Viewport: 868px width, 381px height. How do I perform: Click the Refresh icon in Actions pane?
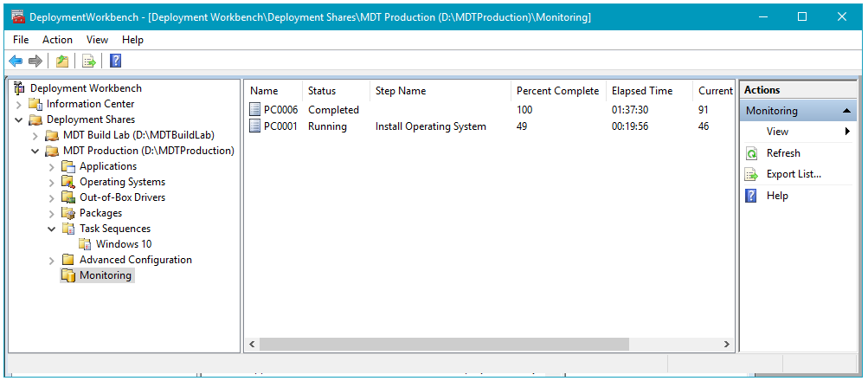coord(751,153)
